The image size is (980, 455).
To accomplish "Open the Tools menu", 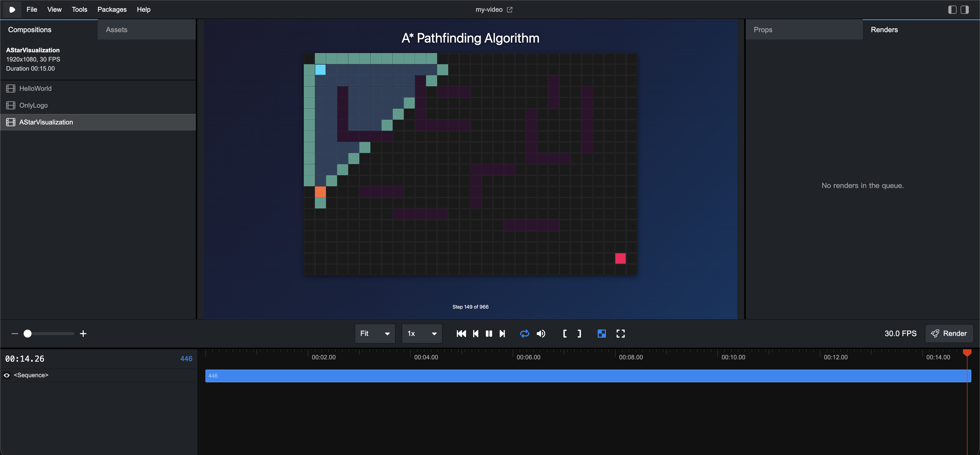I will point(79,9).
